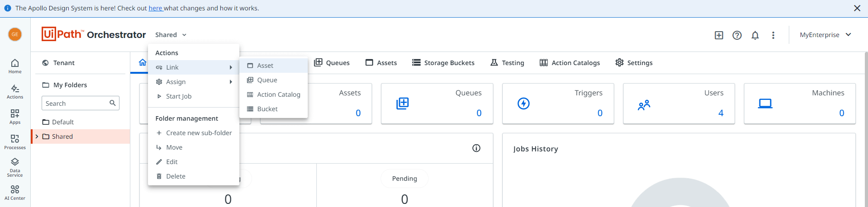Click the GE user avatar
Viewport: 868px width, 207px height.
tap(15, 34)
